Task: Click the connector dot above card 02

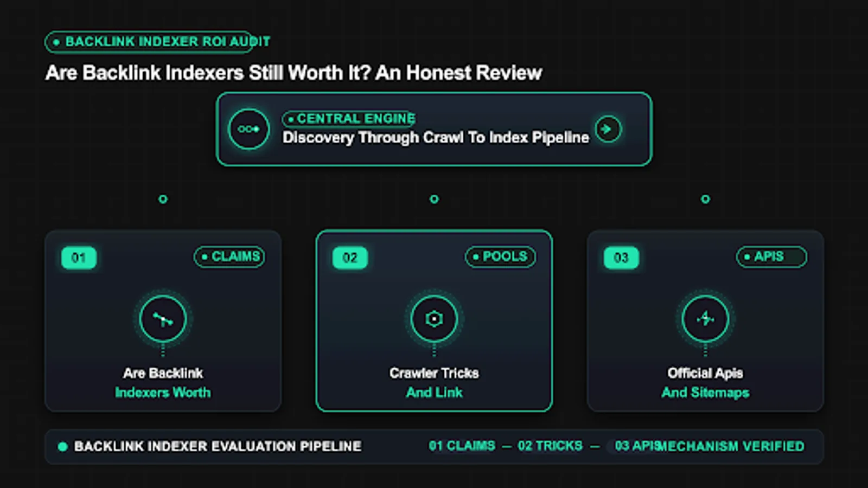Action: point(434,199)
